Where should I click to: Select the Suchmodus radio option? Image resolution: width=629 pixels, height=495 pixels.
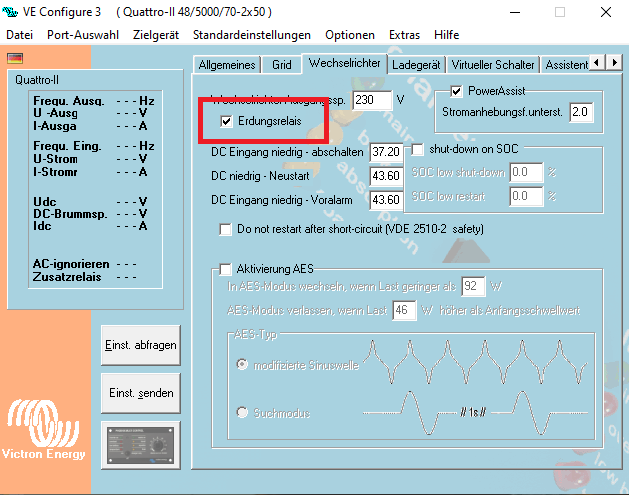[242, 412]
